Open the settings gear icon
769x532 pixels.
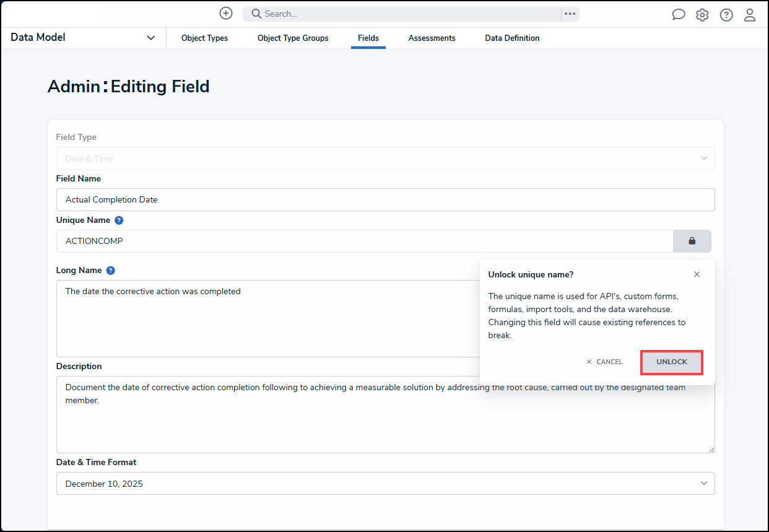click(702, 15)
